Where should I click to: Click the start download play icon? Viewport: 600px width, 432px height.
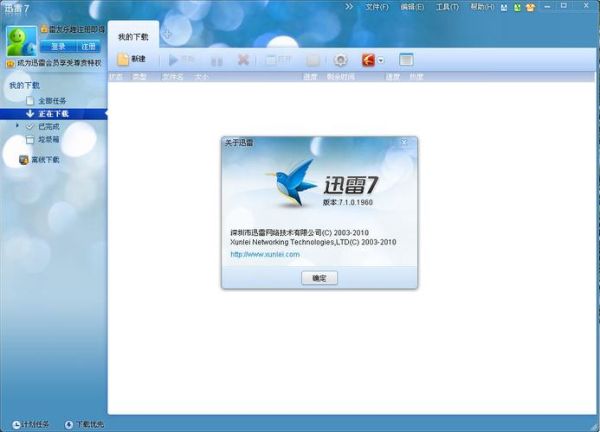pyautogui.click(x=175, y=60)
